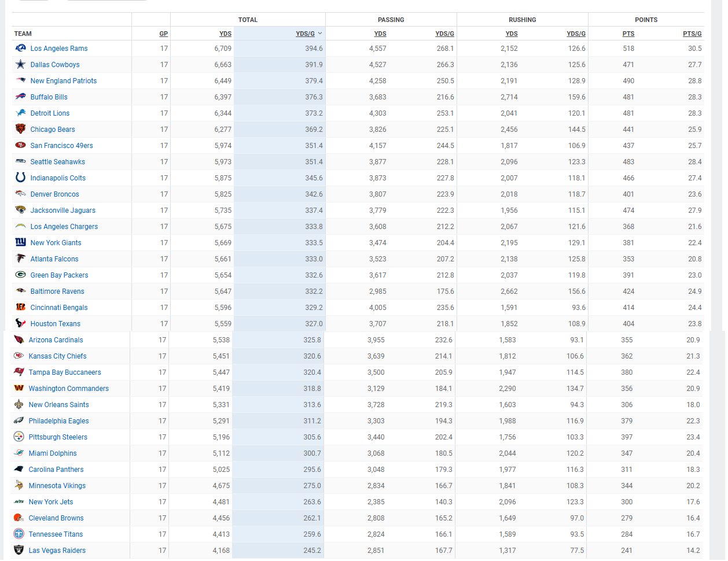Click the Denver Broncos logo
This screenshot has height=561, width=728.
(21, 194)
